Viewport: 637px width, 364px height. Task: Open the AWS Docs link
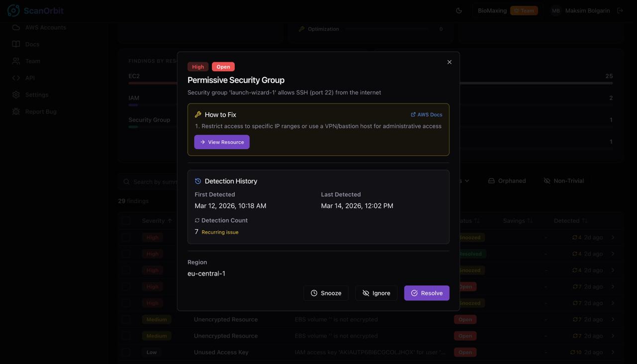click(x=426, y=114)
